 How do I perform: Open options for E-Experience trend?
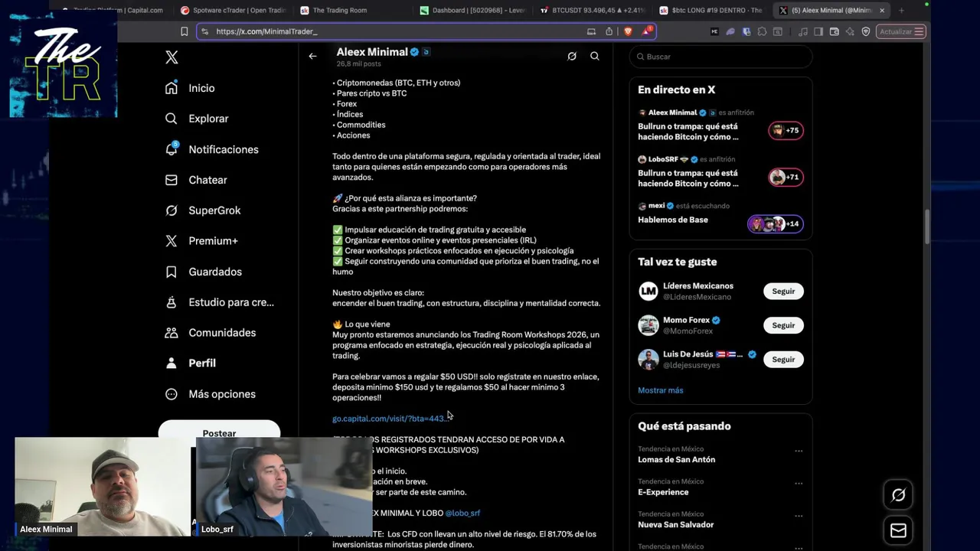coord(799,483)
